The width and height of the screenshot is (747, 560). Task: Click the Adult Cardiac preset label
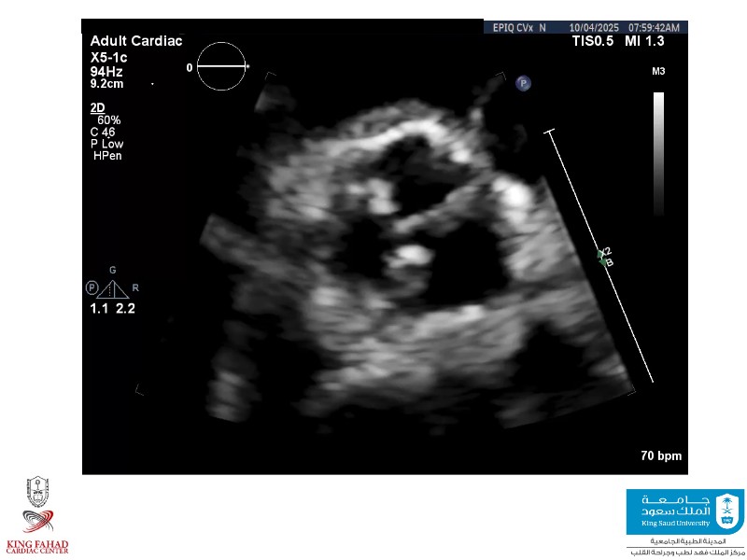(x=136, y=41)
